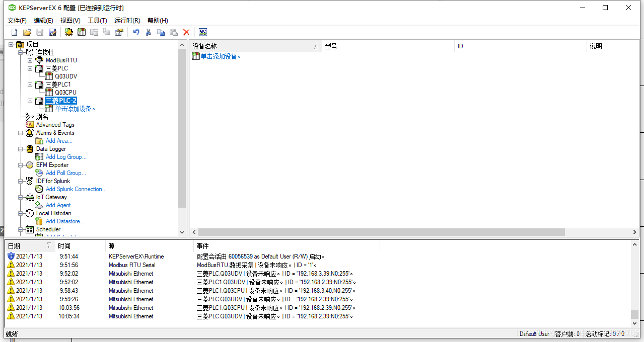Screen dimensions: 644x342
Task: Click the Add Agent... link
Action: pos(60,205)
